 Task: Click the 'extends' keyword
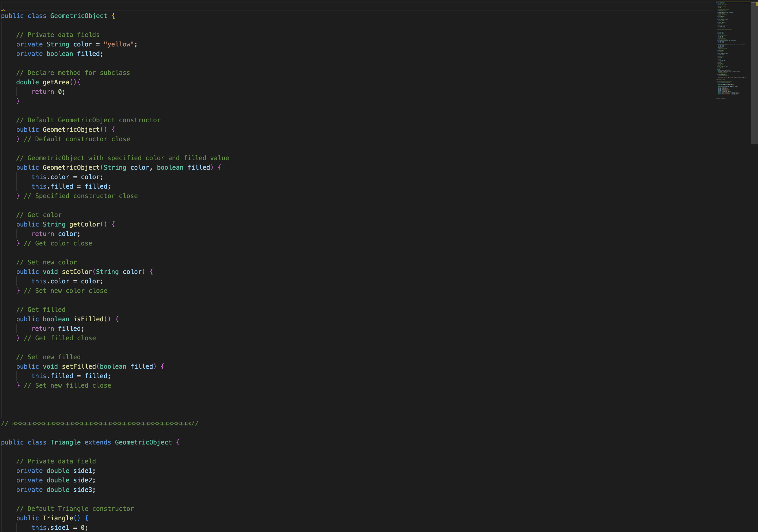(98, 442)
